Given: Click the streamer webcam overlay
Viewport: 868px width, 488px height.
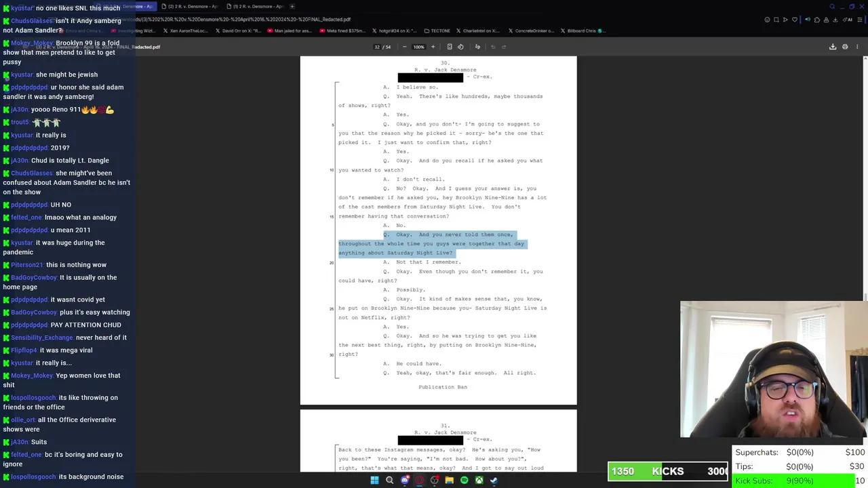Looking at the screenshot, I should pos(774,370).
